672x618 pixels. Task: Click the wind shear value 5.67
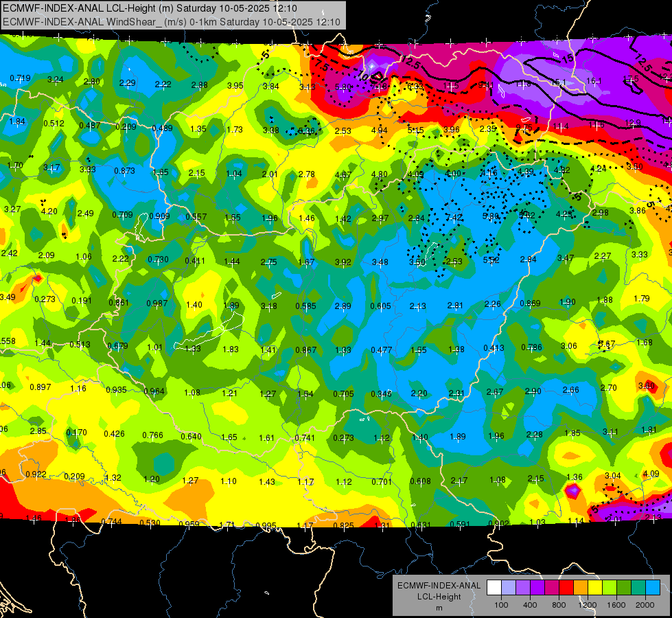(x=607, y=344)
